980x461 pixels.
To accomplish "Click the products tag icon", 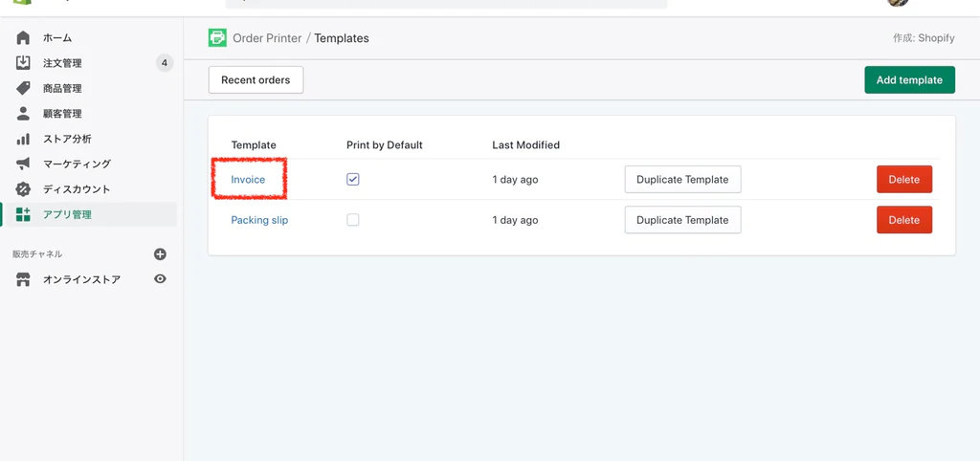I will click(x=23, y=88).
